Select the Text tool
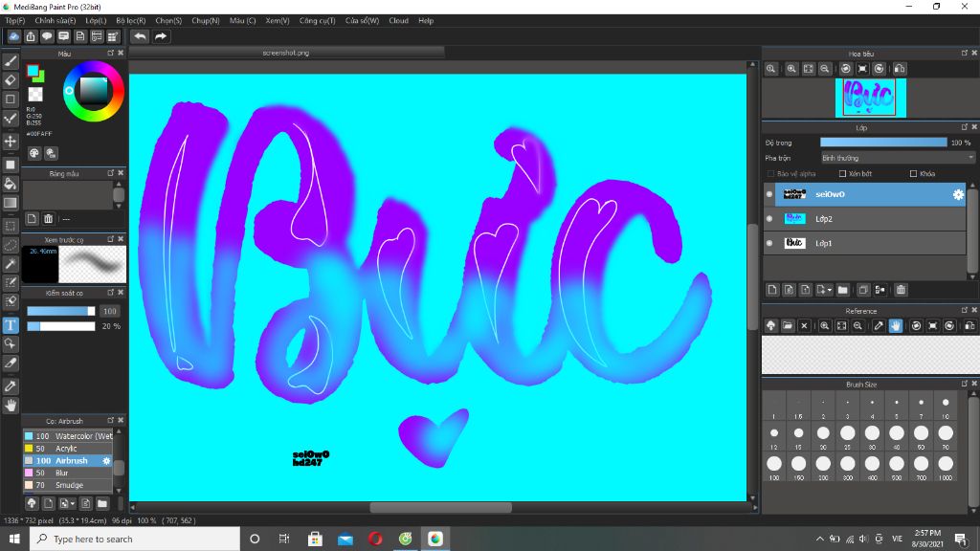Viewport: 980px width, 551px height. tap(10, 325)
